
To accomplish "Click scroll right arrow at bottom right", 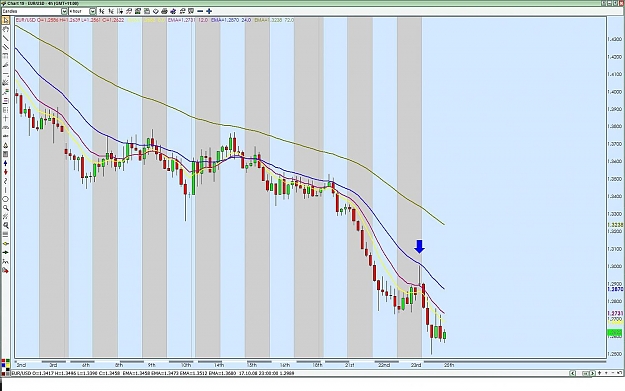I will 592,373.
